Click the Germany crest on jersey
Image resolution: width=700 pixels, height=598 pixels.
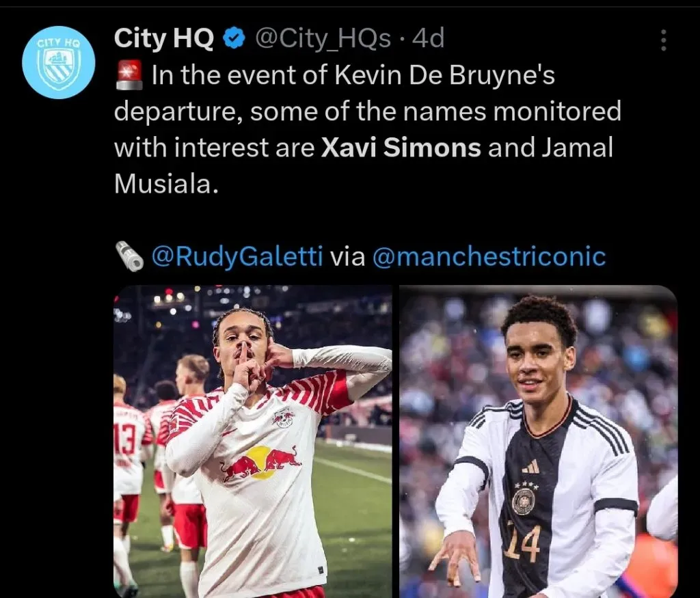pyautogui.click(x=523, y=501)
